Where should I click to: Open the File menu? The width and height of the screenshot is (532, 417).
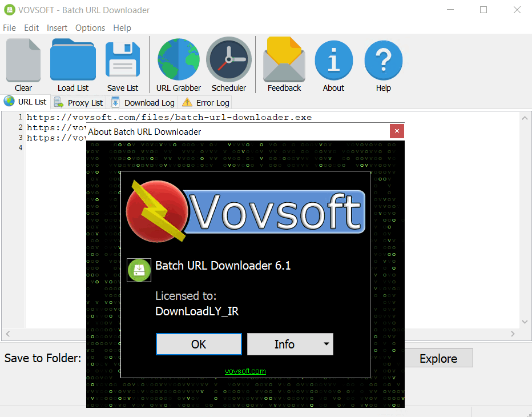click(10, 28)
